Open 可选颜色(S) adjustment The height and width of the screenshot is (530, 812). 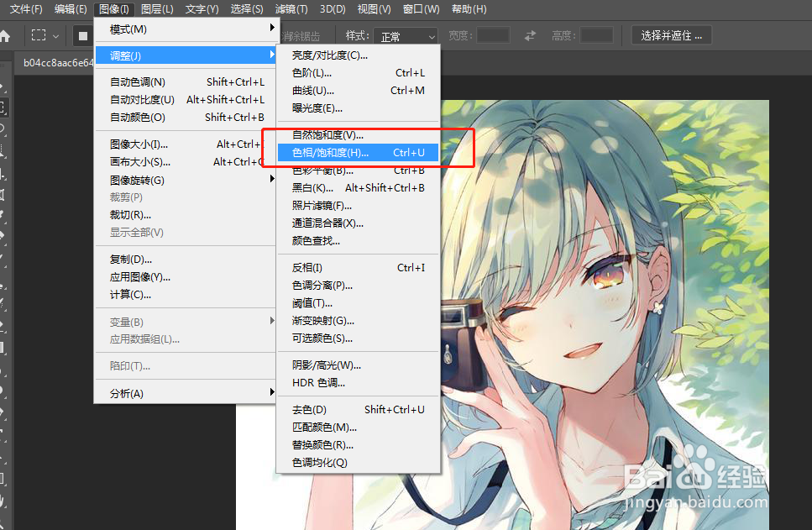click(x=359, y=338)
